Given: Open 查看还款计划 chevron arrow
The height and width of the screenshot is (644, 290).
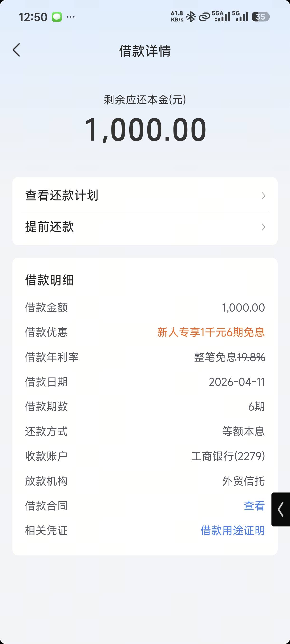Looking at the screenshot, I should [263, 196].
